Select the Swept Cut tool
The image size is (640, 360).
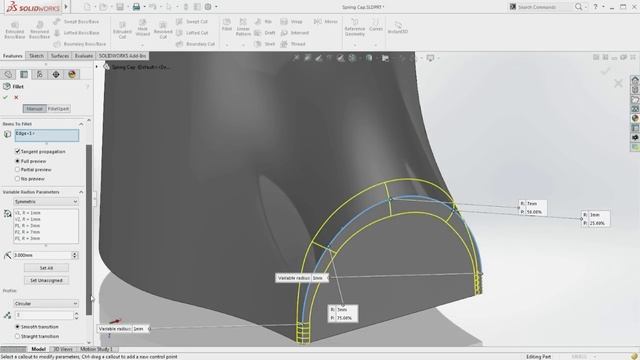(x=192, y=22)
